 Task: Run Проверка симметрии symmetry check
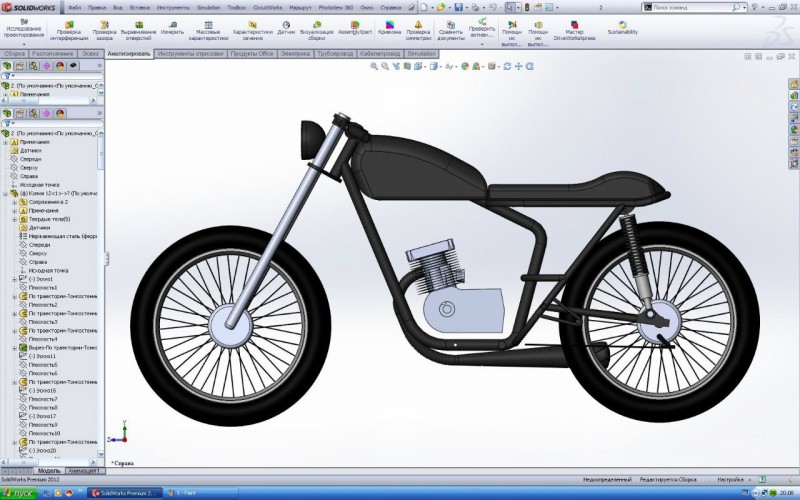[418, 31]
